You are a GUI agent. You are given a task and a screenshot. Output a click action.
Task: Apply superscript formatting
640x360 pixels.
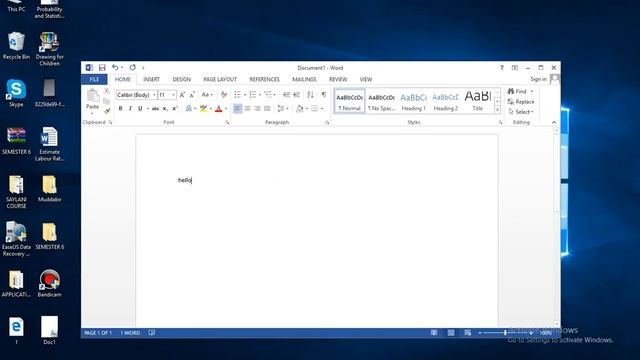coord(175,109)
